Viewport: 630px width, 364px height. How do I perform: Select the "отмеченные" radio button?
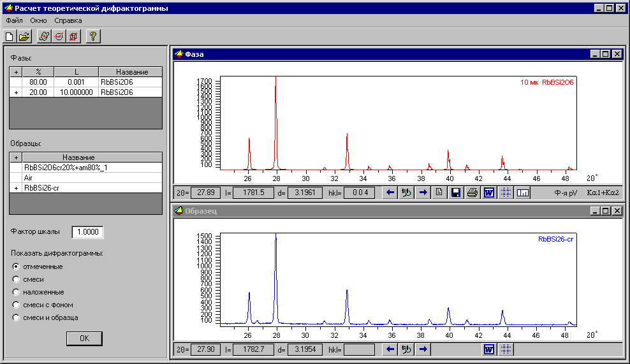click(16, 266)
